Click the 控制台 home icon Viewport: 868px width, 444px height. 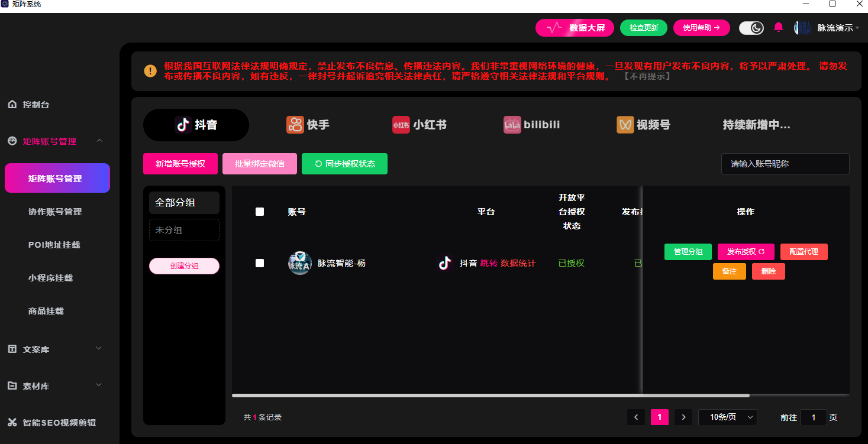[x=12, y=105]
